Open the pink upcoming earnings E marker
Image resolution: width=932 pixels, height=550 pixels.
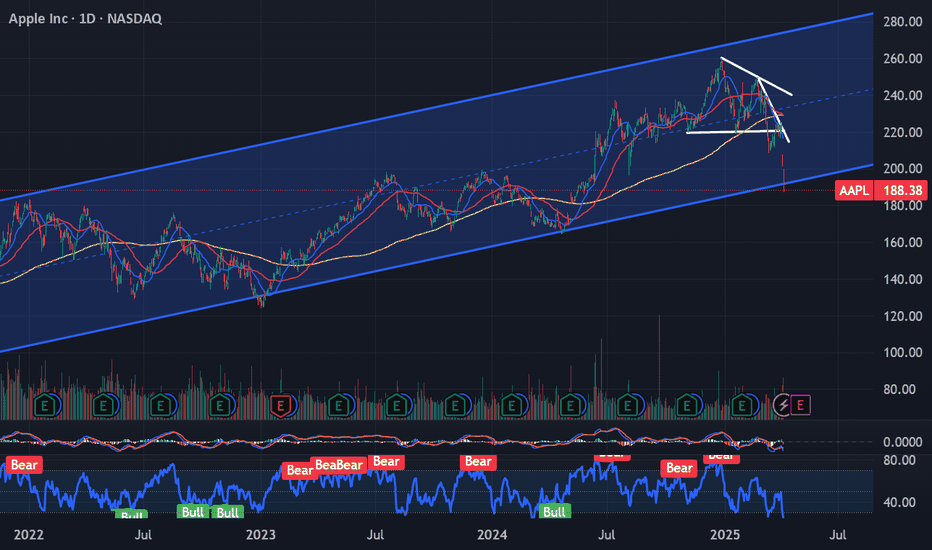tap(800, 406)
